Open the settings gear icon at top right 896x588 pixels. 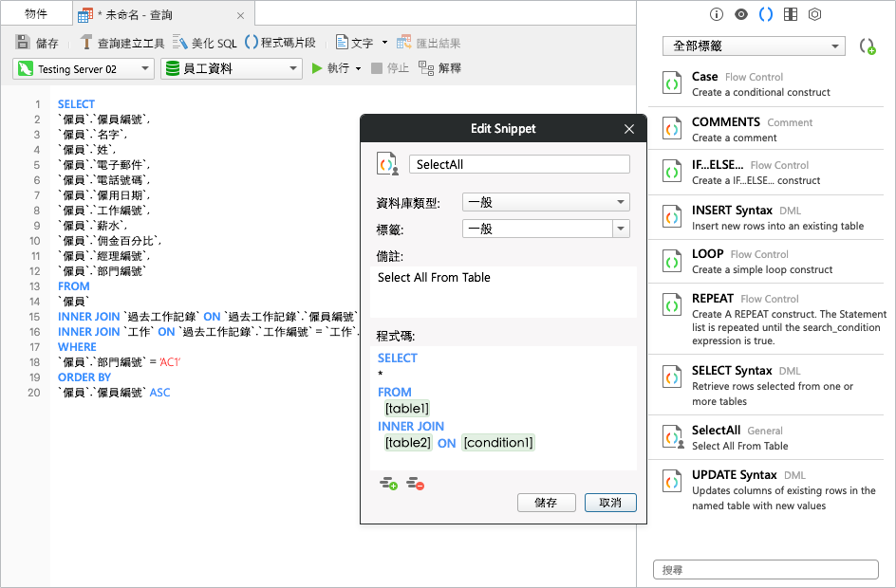(x=814, y=14)
